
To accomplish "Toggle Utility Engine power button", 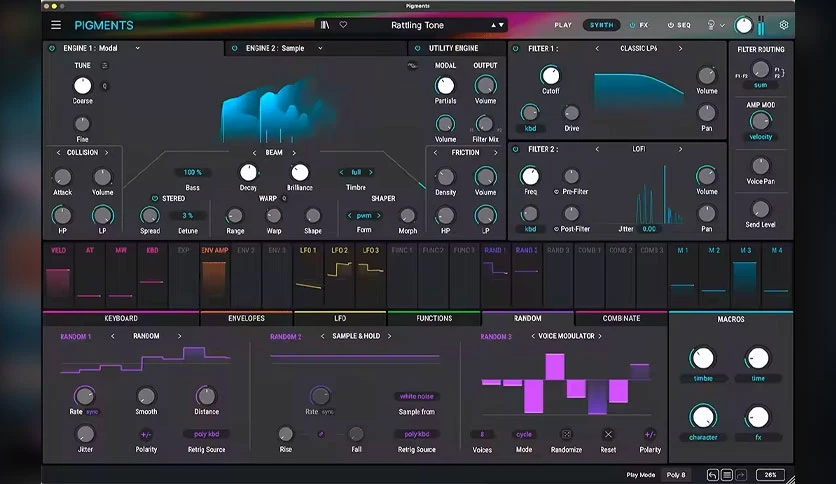I will [x=417, y=48].
